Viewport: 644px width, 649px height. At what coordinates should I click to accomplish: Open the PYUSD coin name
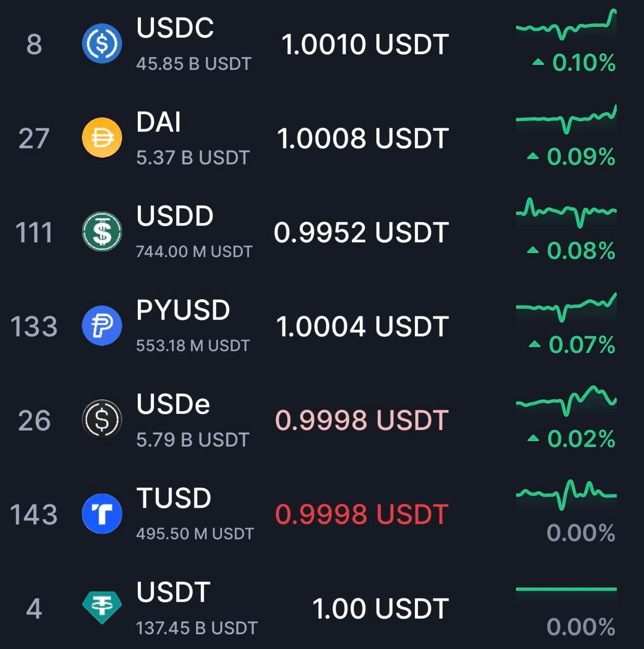(183, 310)
